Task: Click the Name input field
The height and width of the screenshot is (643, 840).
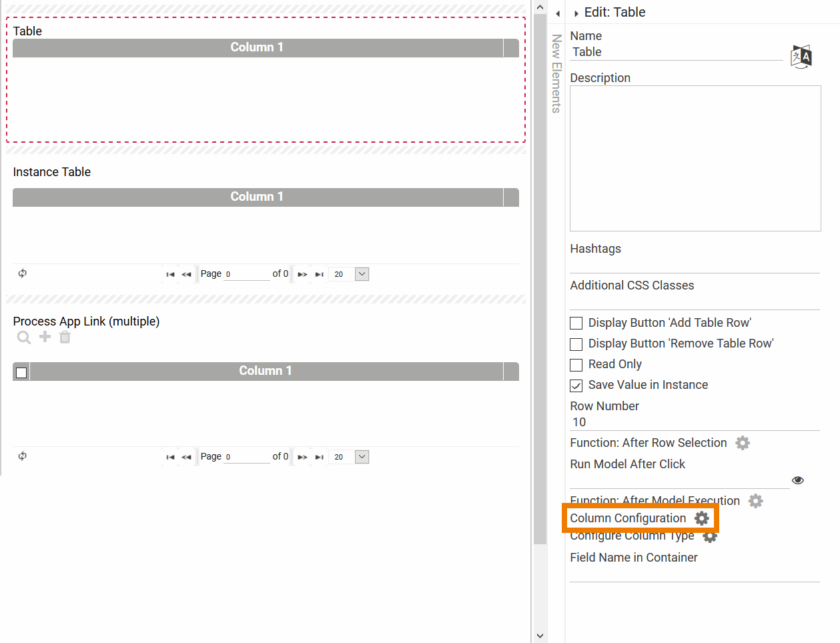Action: [677, 52]
